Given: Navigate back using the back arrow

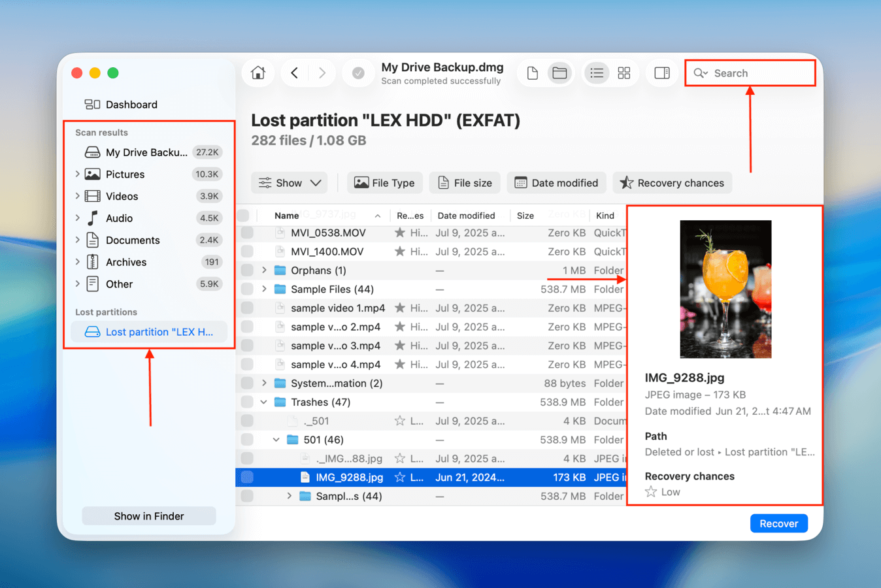Looking at the screenshot, I should pos(294,73).
